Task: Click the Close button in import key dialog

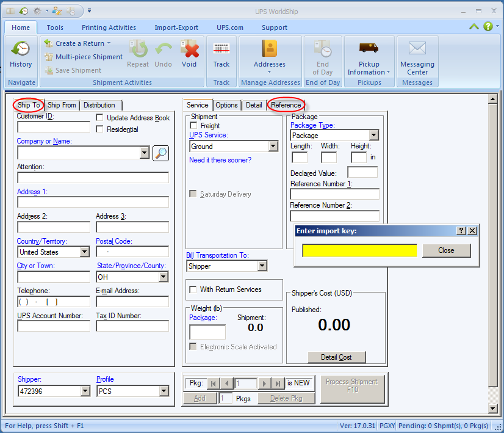Action: [x=446, y=250]
